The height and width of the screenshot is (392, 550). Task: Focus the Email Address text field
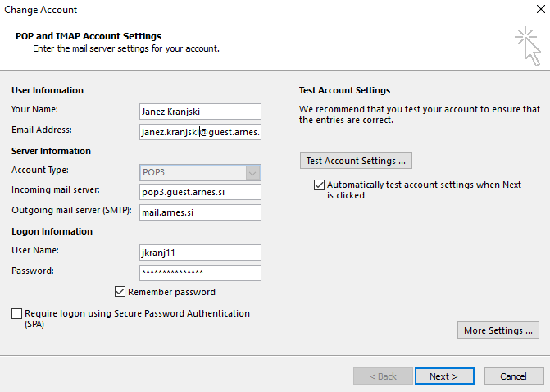200,132
